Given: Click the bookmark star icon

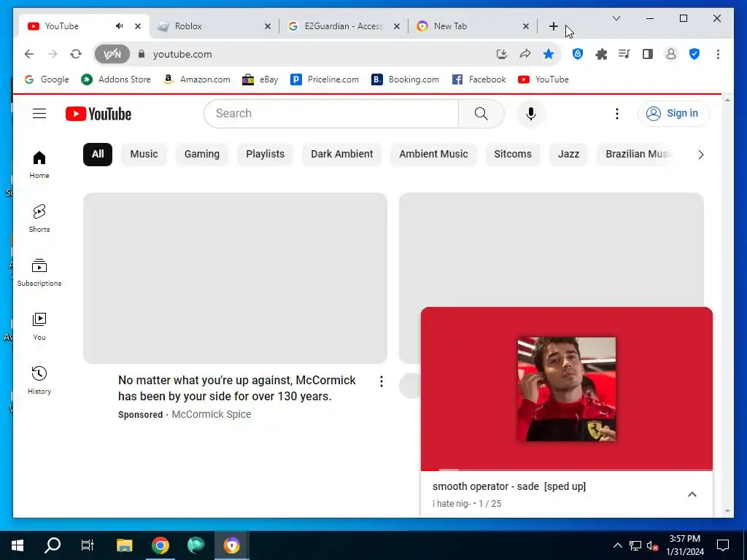Looking at the screenshot, I should 549,54.
